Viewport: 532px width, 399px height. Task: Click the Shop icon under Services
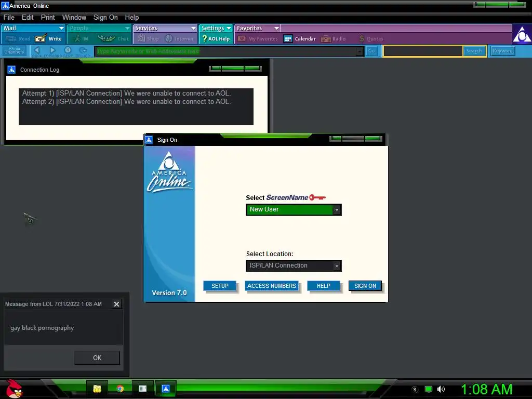point(148,38)
